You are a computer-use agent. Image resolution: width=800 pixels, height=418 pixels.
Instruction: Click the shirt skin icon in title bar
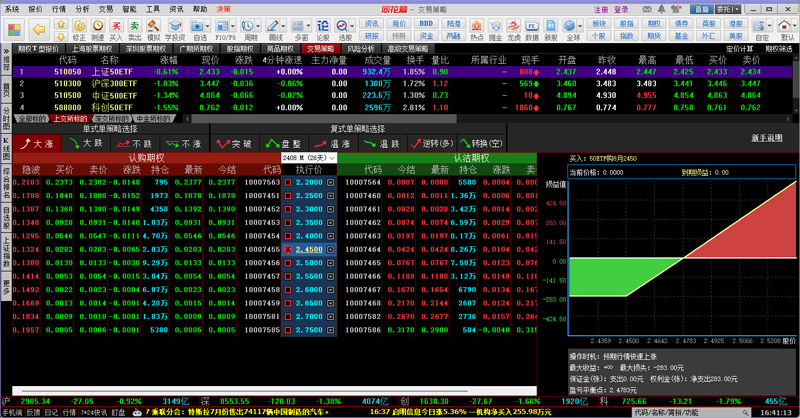[x=677, y=9]
